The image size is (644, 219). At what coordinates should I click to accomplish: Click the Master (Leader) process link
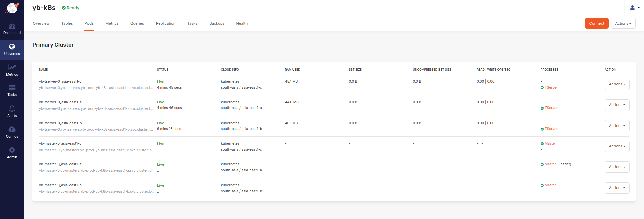pos(550,164)
